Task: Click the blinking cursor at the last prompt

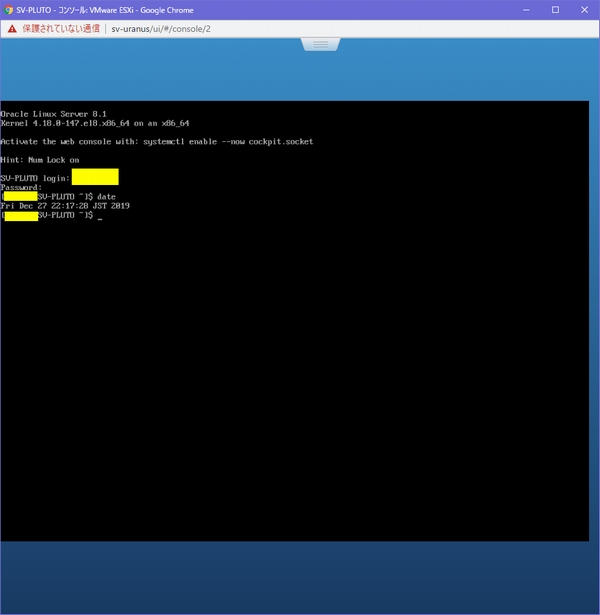Action: coord(100,218)
